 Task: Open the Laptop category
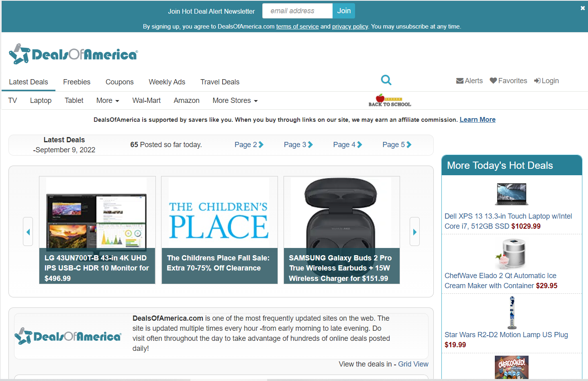(x=41, y=100)
